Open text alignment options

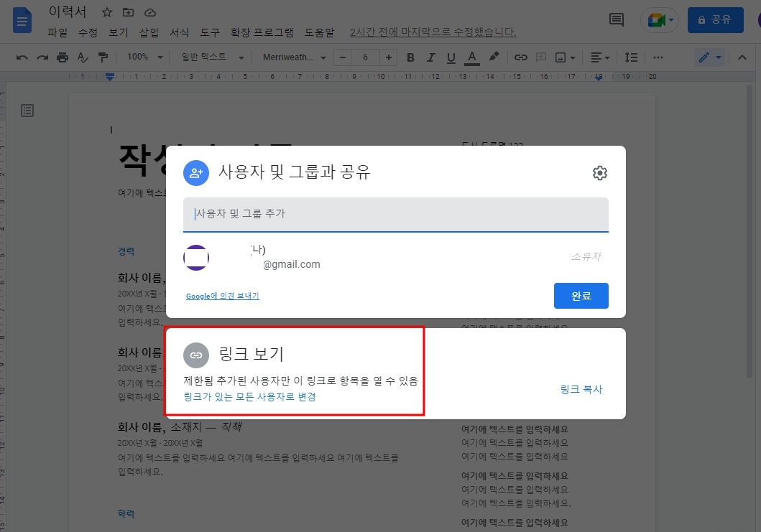[x=600, y=57]
